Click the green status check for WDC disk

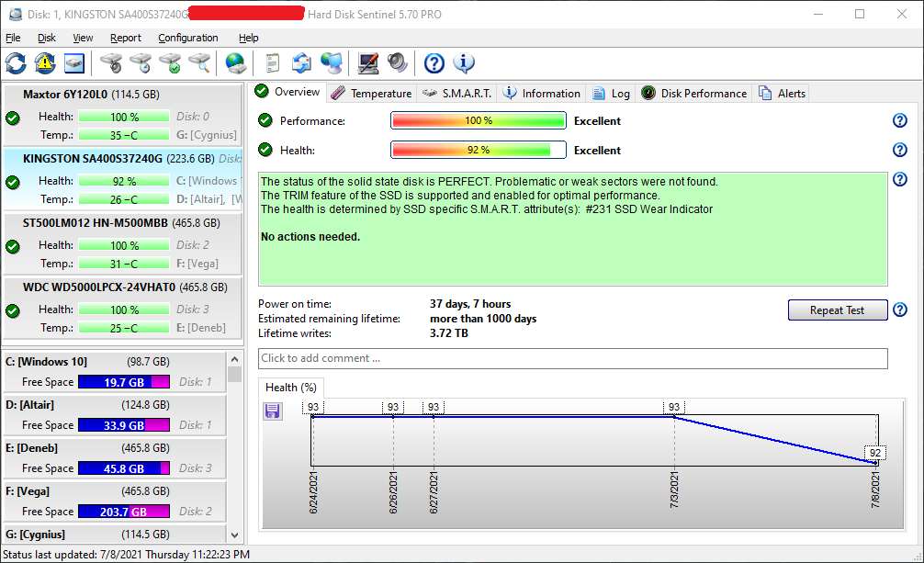[12, 310]
